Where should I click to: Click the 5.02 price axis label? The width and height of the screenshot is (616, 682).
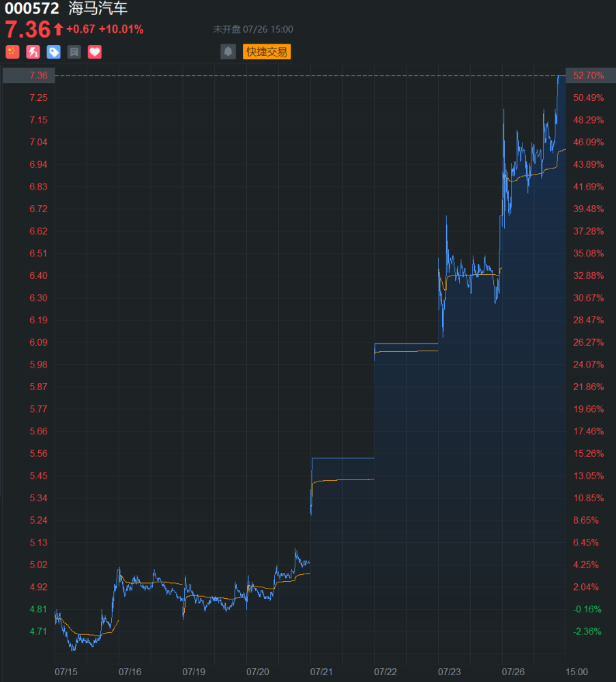point(39,565)
